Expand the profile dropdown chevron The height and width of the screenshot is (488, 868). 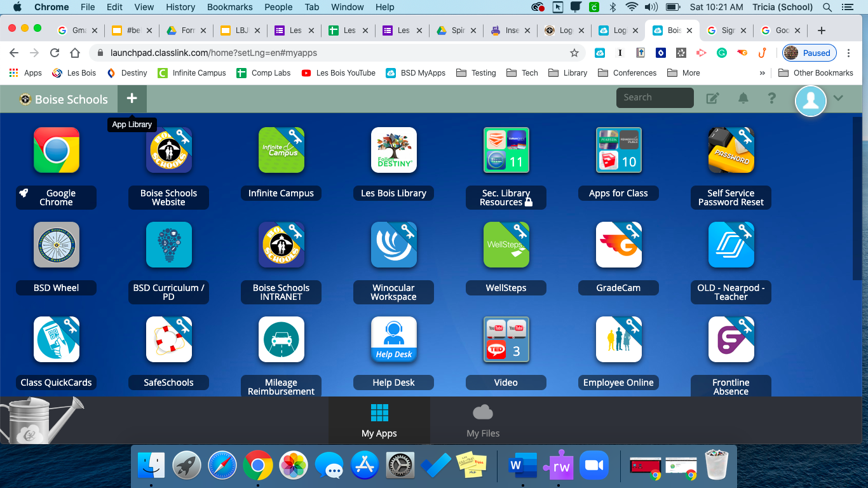(838, 98)
